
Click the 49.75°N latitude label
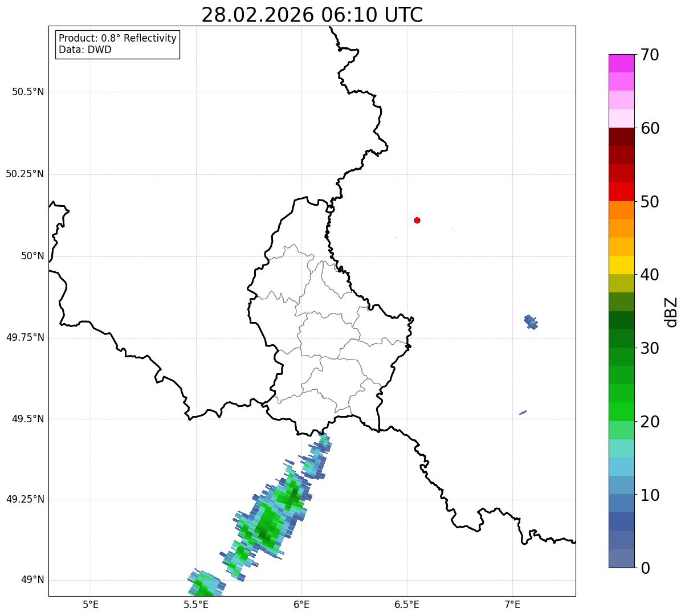[x=25, y=337]
